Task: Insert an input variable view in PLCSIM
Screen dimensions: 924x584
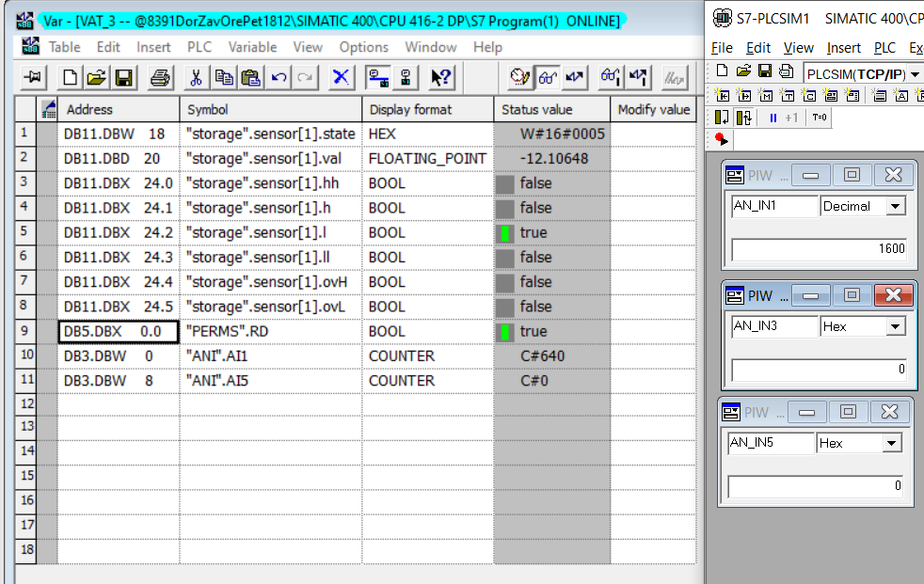Action: click(722, 95)
